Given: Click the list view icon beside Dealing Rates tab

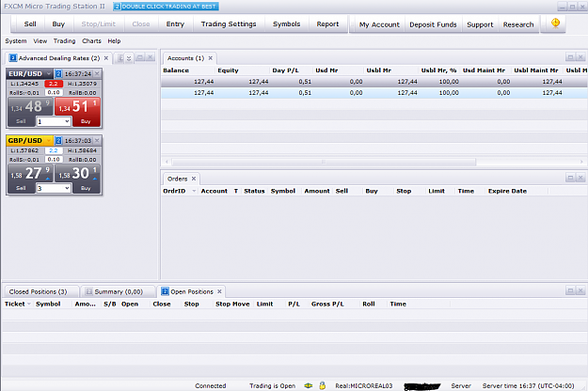Looking at the screenshot, I should [x=120, y=58].
